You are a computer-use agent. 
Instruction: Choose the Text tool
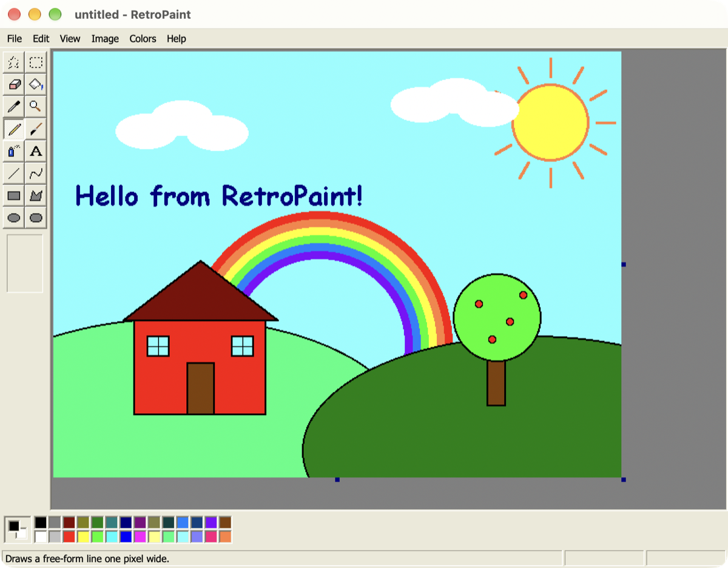pyautogui.click(x=36, y=151)
